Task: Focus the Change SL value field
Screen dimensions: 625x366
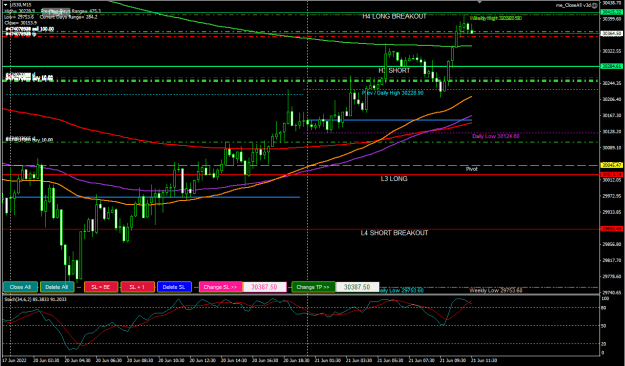Action: [264, 287]
